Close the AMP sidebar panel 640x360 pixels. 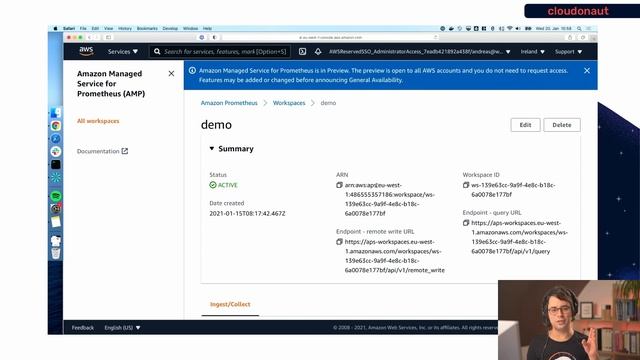pyautogui.click(x=171, y=73)
